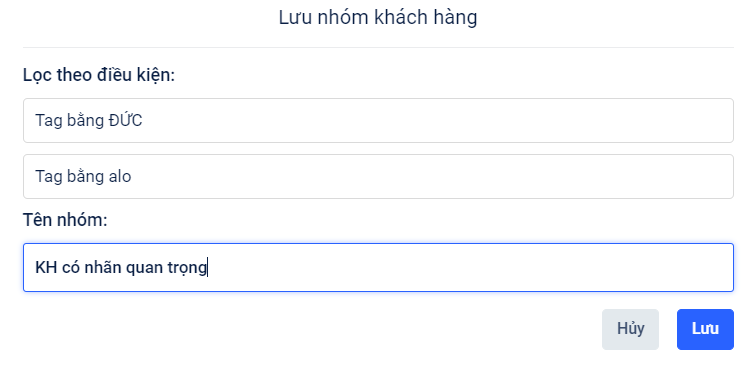Click the 'Lưu nhóm khách hàng' dialog title

pos(378,18)
